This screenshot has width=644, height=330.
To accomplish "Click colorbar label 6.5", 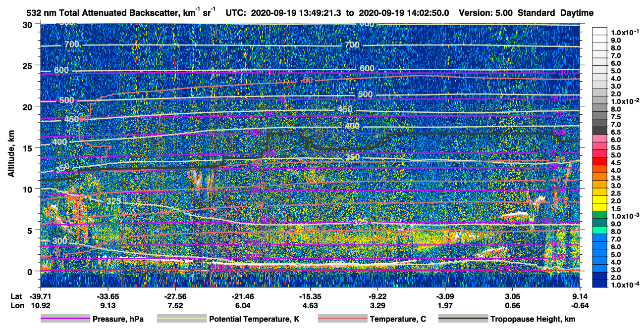I will point(616,131).
